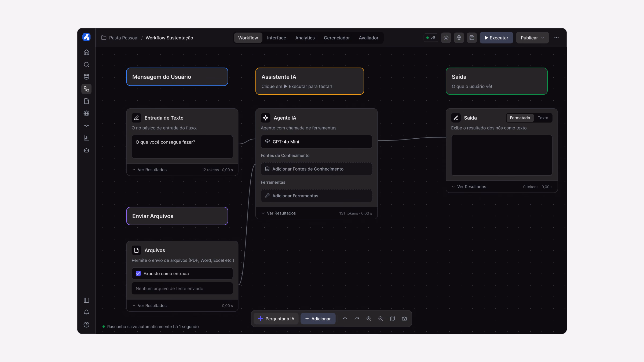
Task: Switch Saída output to Texto mode
Action: 543,118
